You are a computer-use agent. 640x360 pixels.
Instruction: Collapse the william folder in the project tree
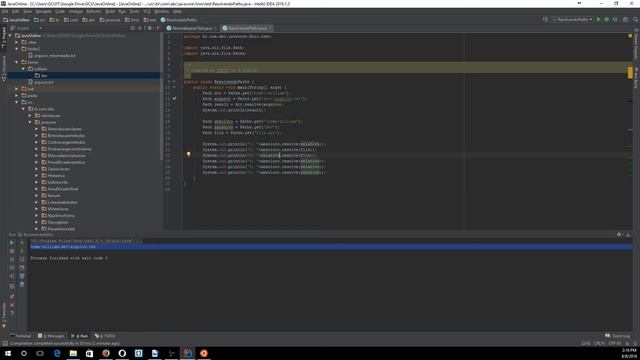[x=24, y=69]
